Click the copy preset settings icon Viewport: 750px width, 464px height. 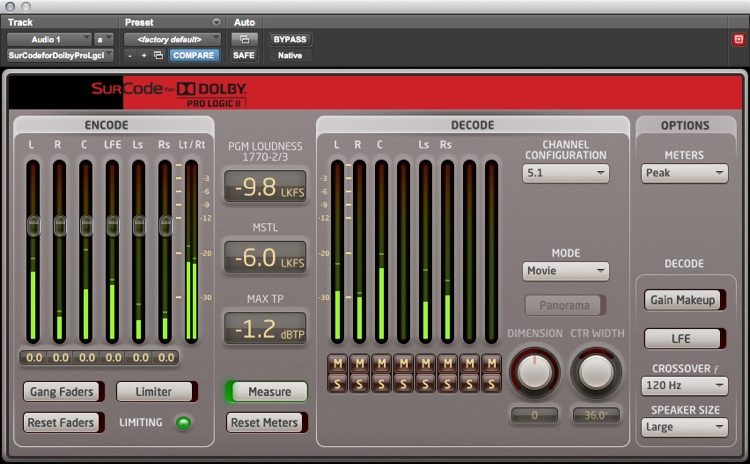(158, 55)
